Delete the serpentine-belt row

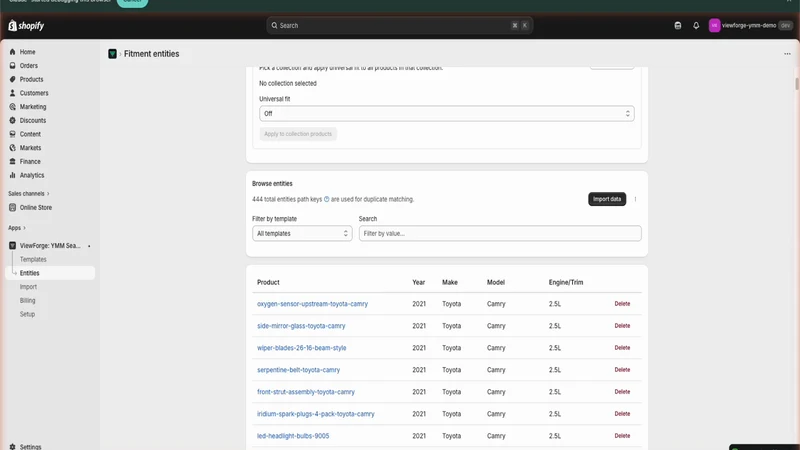622,369
